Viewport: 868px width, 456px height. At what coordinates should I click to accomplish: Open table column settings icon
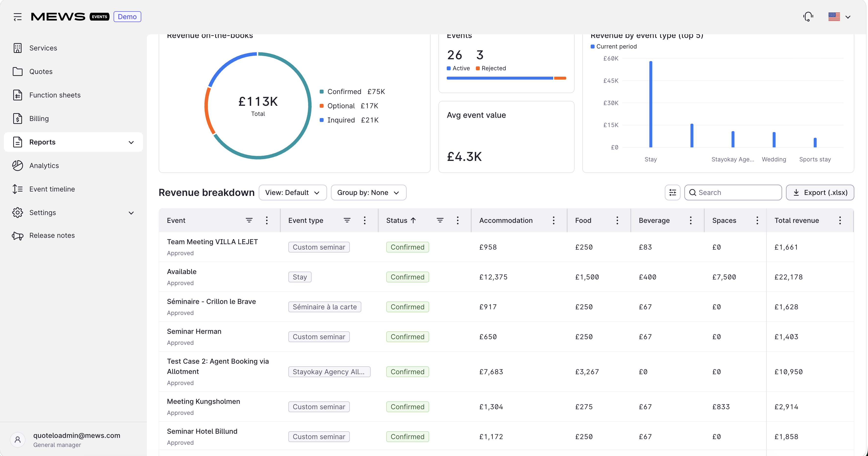pos(673,192)
